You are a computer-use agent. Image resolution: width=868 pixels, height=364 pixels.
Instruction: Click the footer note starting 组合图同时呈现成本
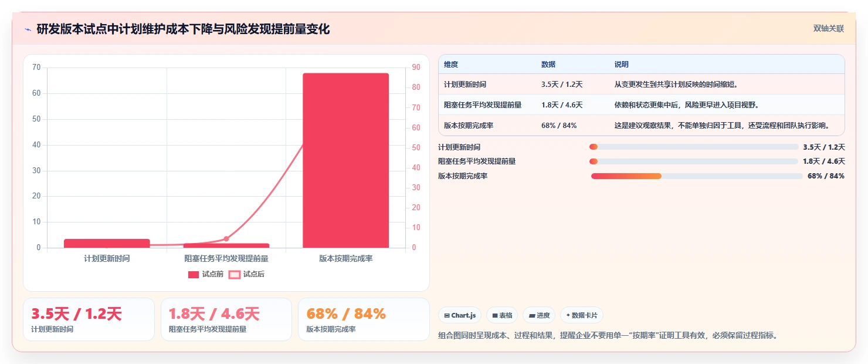pyautogui.click(x=608, y=336)
